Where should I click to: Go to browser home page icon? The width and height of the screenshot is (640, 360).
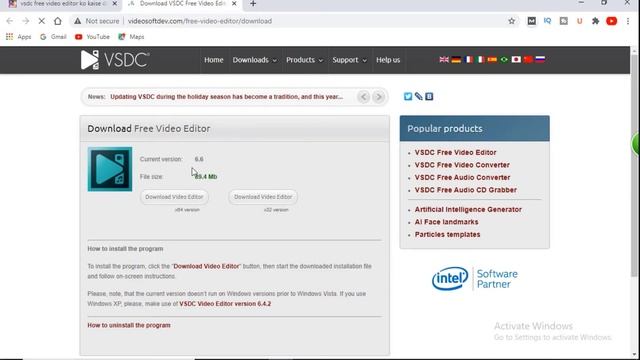pyautogui.click(x=58, y=21)
